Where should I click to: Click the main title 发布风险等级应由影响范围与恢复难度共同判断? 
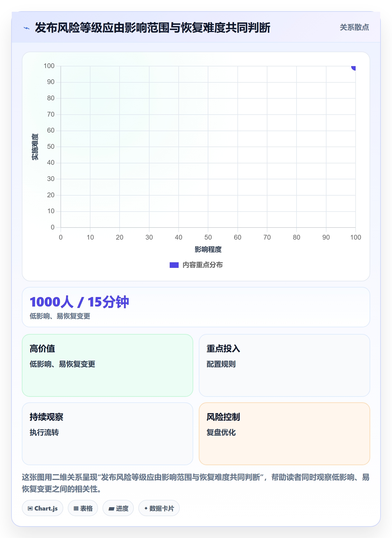(153, 28)
